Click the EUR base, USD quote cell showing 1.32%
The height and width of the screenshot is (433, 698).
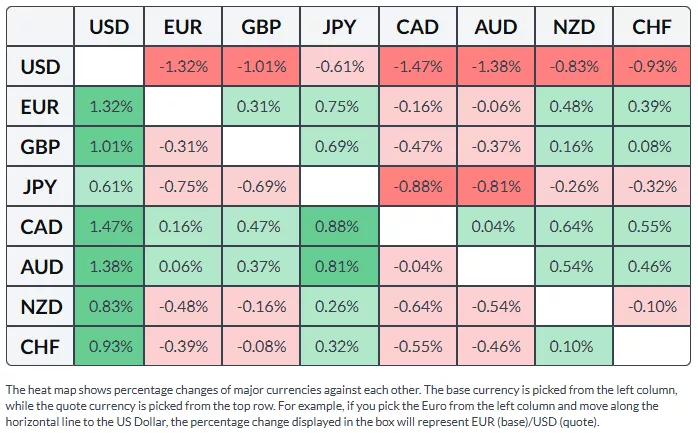pyautogui.click(x=110, y=107)
